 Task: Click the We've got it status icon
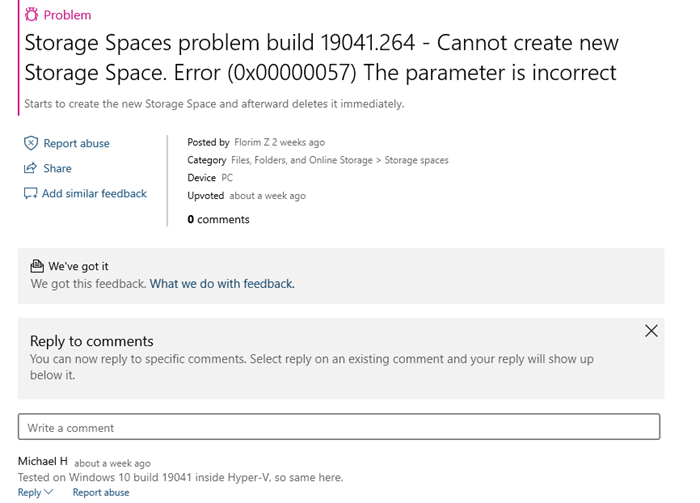point(37,266)
